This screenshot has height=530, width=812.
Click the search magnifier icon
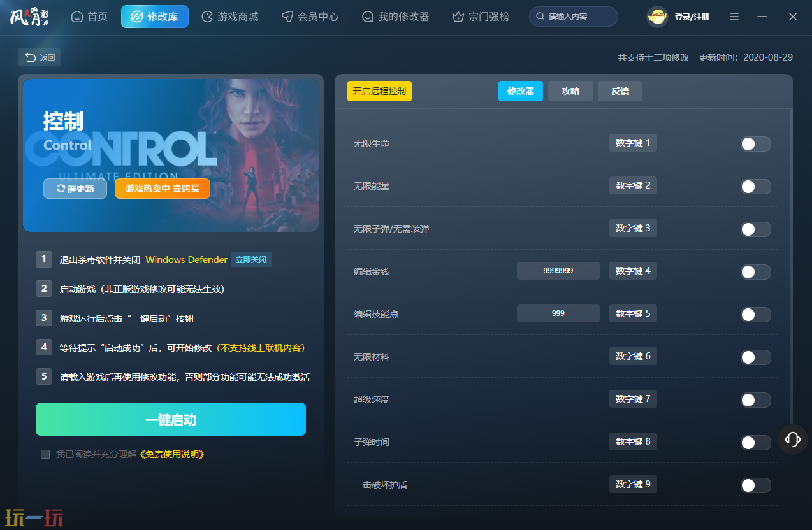(x=540, y=17)
